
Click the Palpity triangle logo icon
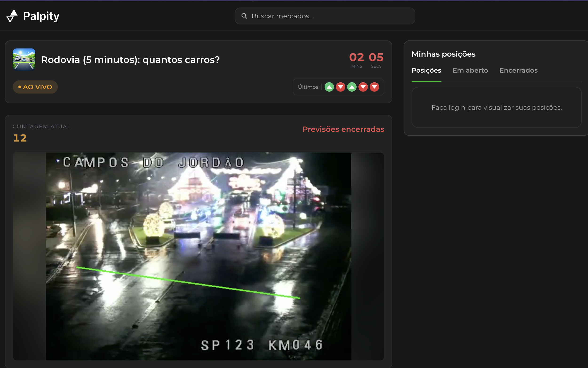point(12,16)
